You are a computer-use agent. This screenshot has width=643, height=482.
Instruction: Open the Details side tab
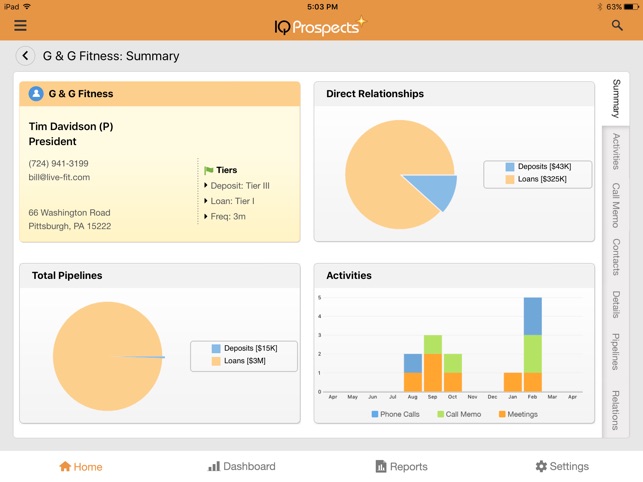click(616, 304)
